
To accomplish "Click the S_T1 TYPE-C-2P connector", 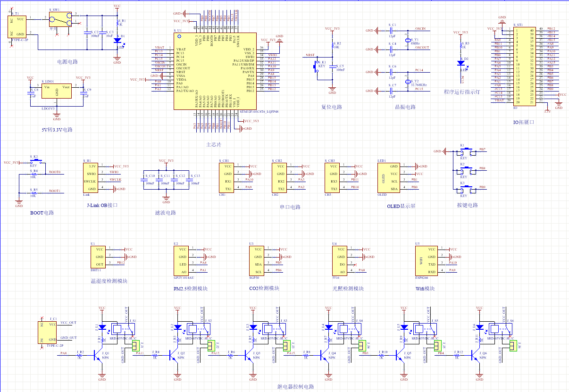I will tap(17, 28).
